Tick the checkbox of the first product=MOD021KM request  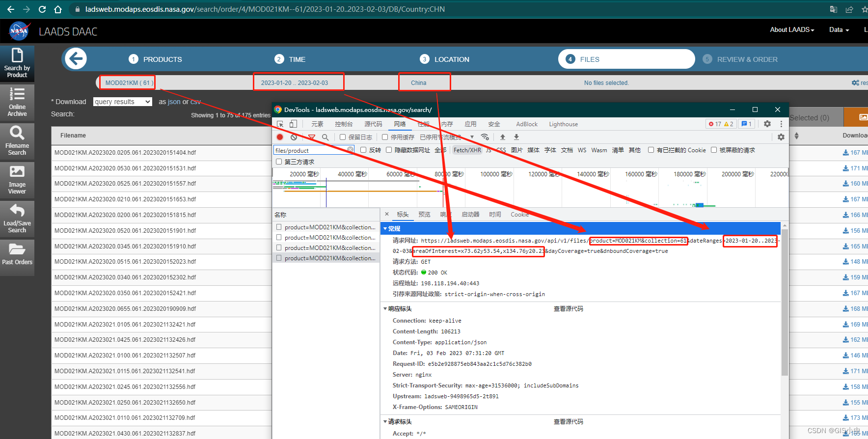coord(279,227)
